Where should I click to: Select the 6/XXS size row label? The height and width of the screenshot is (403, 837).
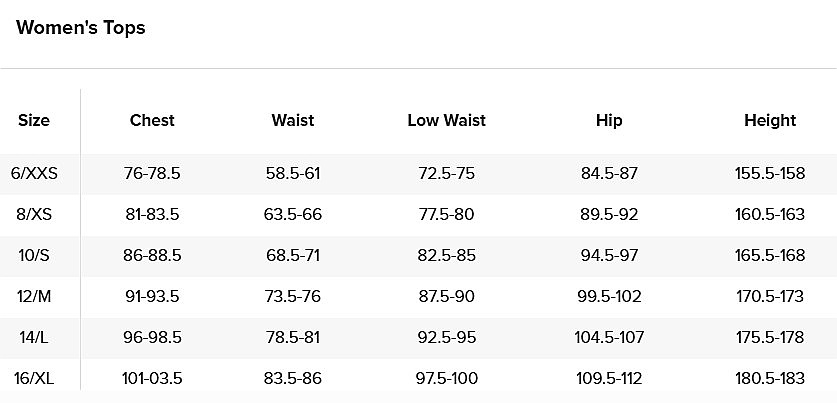pyautogui.click(x=35, y=174)
